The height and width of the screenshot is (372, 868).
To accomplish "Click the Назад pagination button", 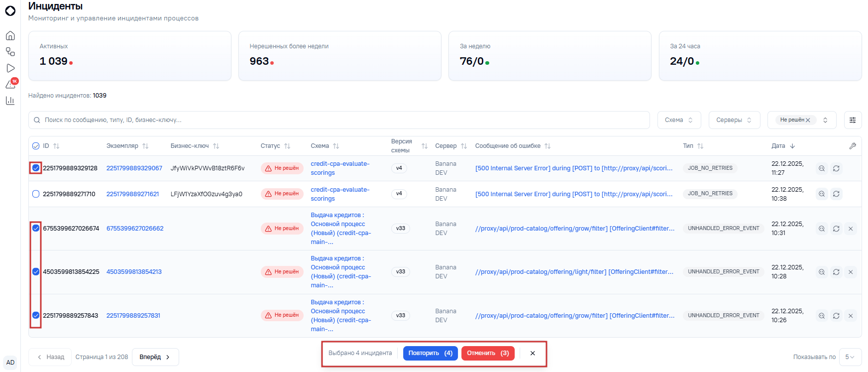I will [x=50, y=357].
